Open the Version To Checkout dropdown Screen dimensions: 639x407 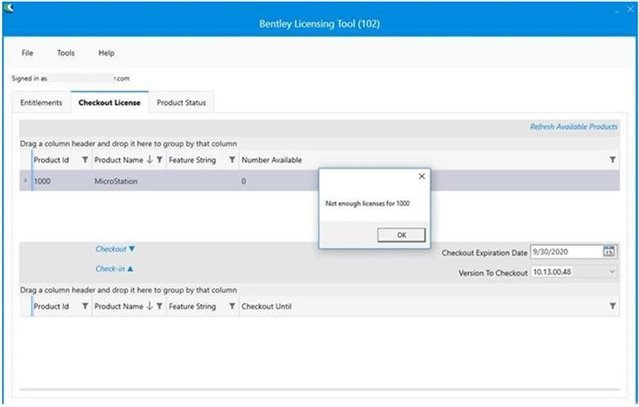(x=612, y=272)
